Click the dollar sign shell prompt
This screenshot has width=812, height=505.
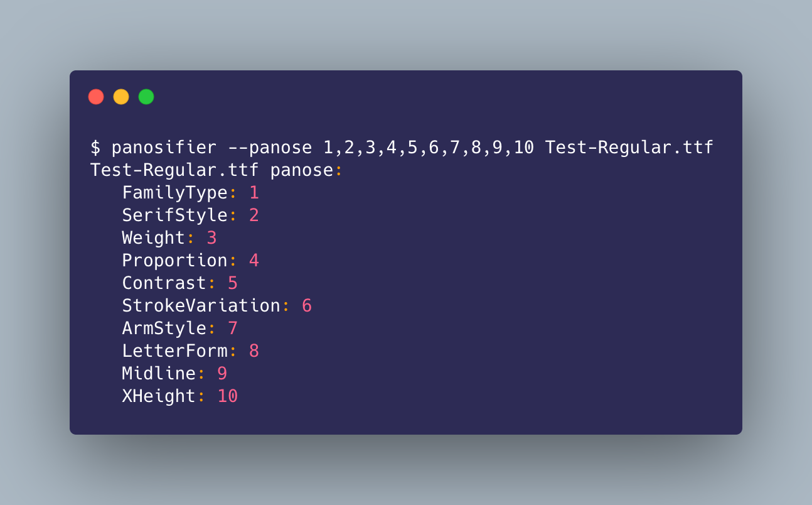[95, 148]
